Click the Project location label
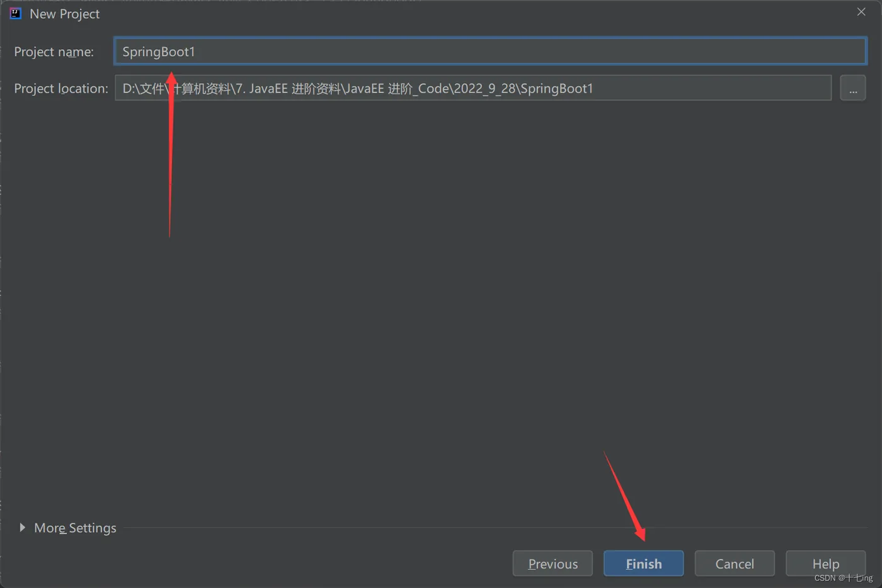This screenshot has height=588, width=882. (x=61, y=88)
